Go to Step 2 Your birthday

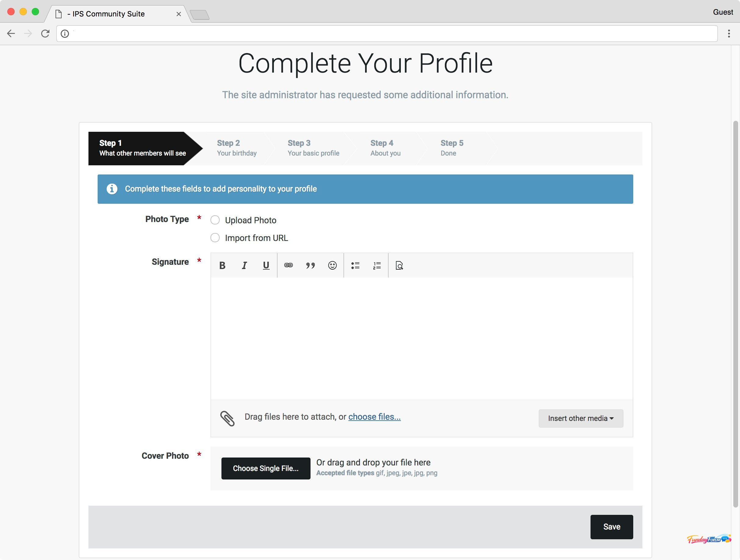point(236,148)
